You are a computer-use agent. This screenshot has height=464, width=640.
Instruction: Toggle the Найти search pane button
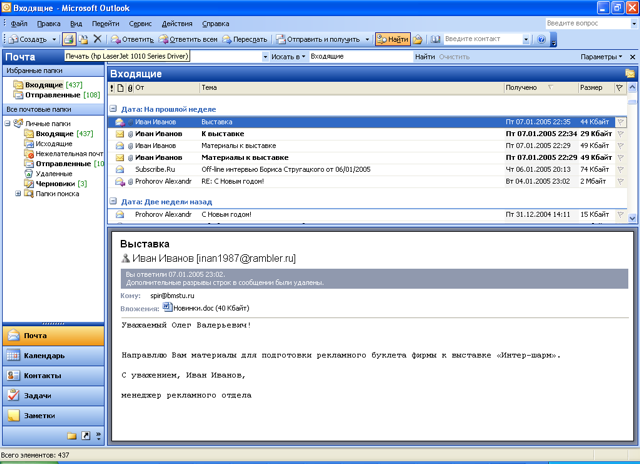pyautogui.click(x=393, y=39)
